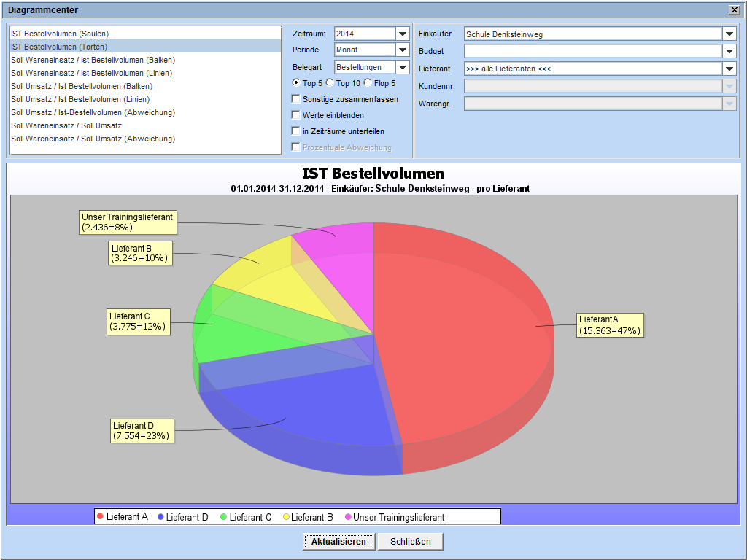Choose the Top 10 radio option

(330, 83)
